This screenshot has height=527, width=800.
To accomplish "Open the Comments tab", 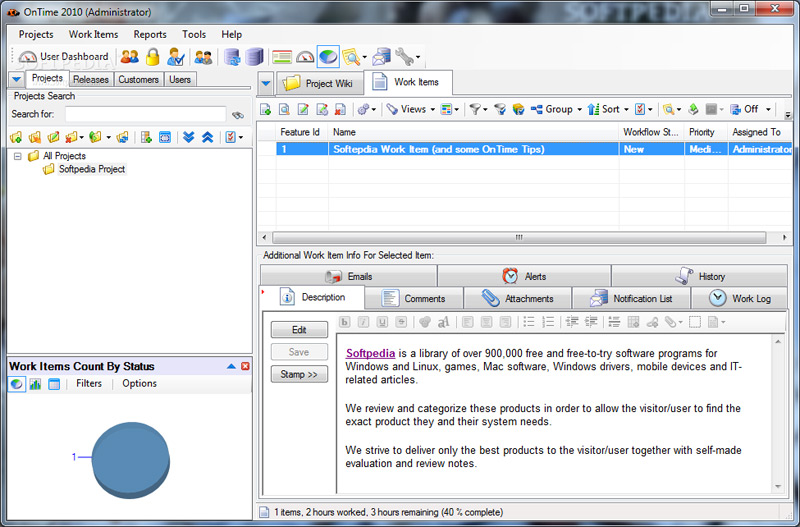I will 414,298.
